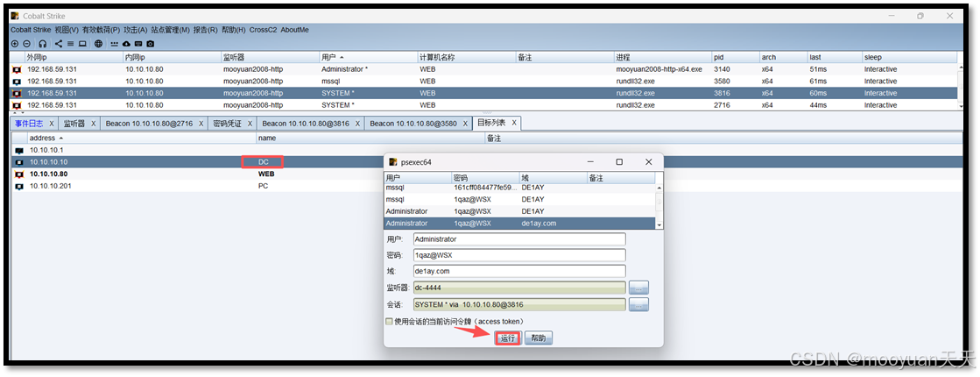Switch to the 密码凭证 tab

point(227,123)
